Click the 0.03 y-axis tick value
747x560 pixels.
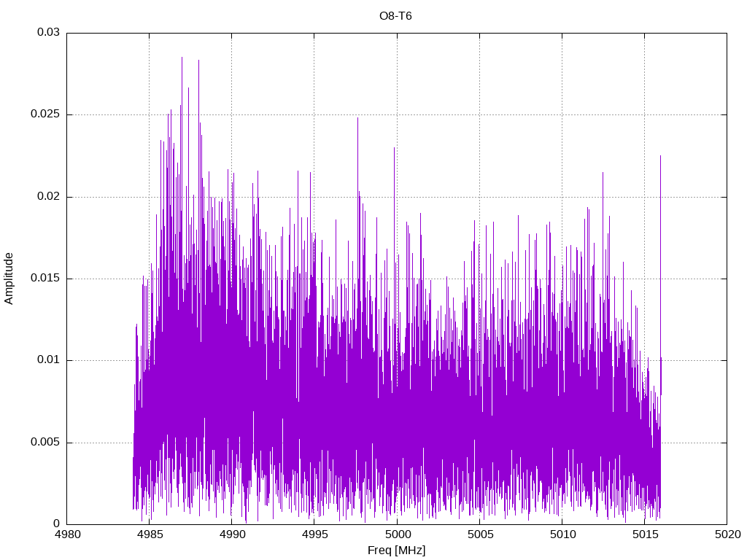(49, 32)
